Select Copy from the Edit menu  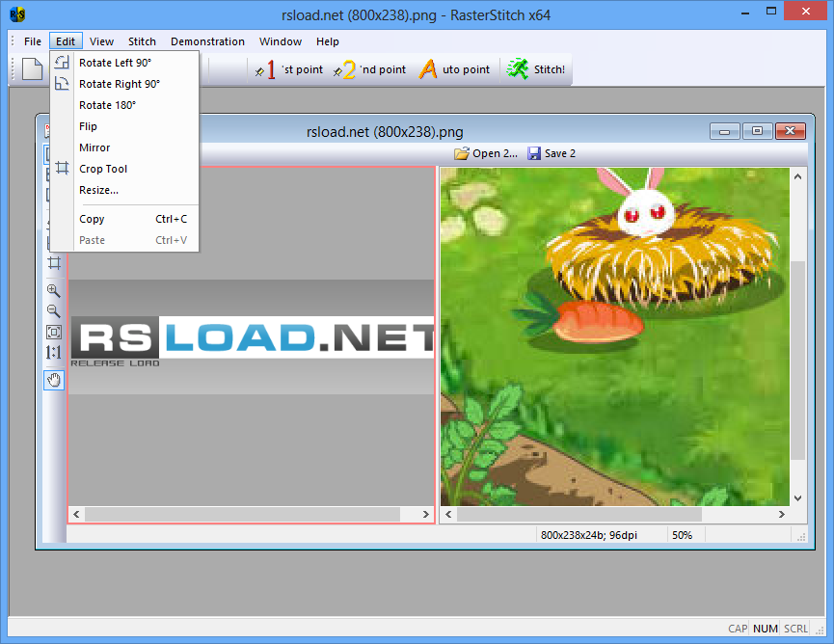coord(91,219)
